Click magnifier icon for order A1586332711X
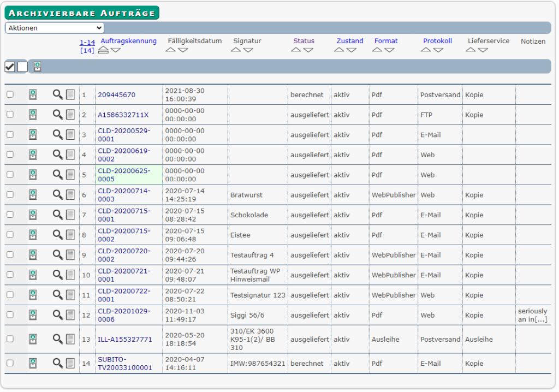The height and width of the screenshot is (392, 559). pos(58,115)
